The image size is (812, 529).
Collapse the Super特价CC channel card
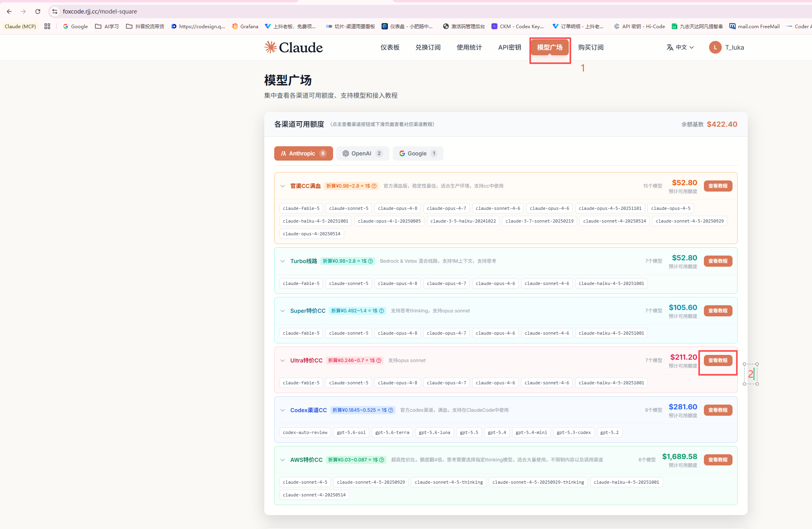coord(283,311)
